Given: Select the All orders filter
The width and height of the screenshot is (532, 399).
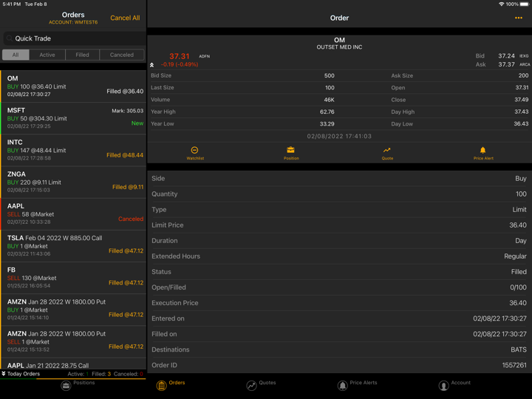Looking at the screenshot, I should tap(16, 55).
